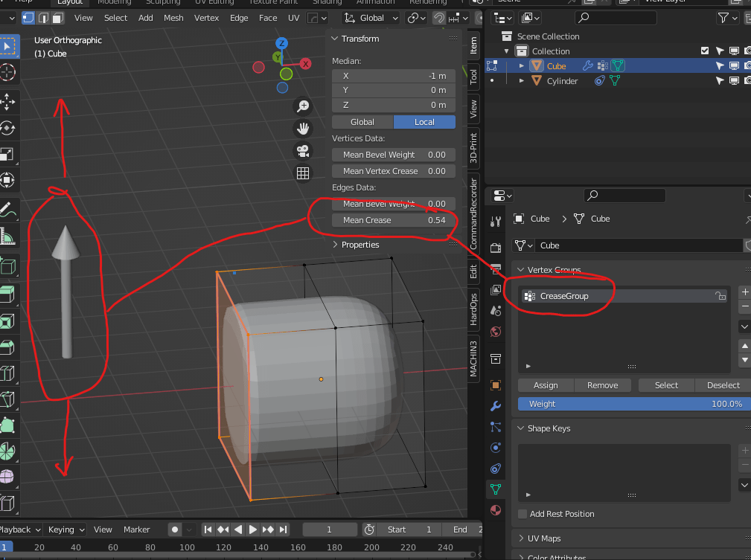The width and height of the screenshot is (751, 560).
Task: Hide the Cylinder object in the viewport
Action: (735, 81)
